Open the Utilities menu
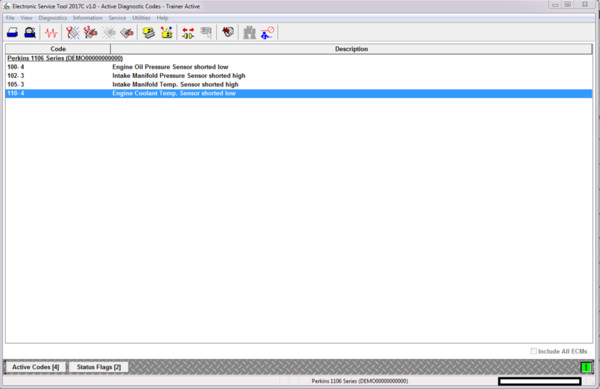Image resolution: width=600 pixels, height=389 pixels. (141, 18)
